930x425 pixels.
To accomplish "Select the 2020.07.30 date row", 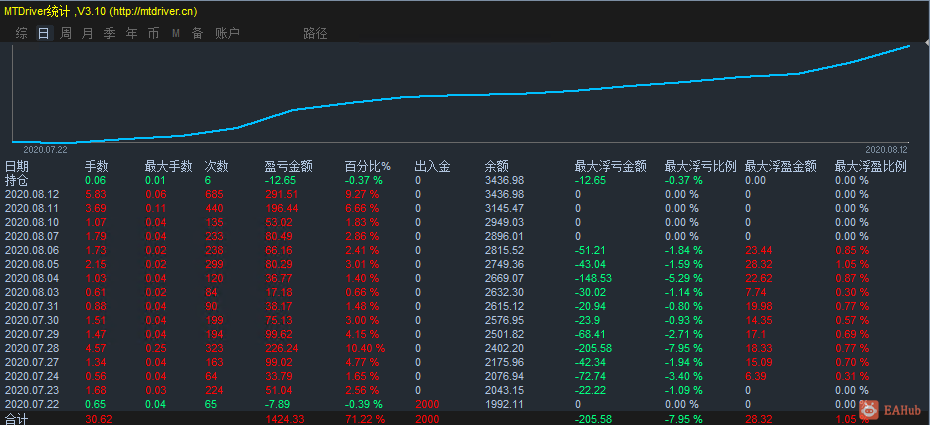I will click(465, 320).
